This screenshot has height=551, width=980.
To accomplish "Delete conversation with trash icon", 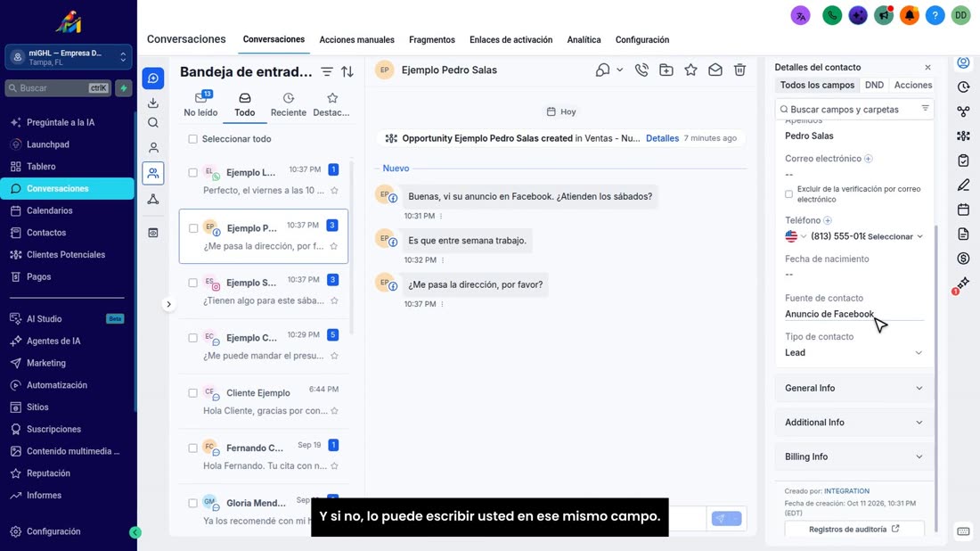I will 740,70.
